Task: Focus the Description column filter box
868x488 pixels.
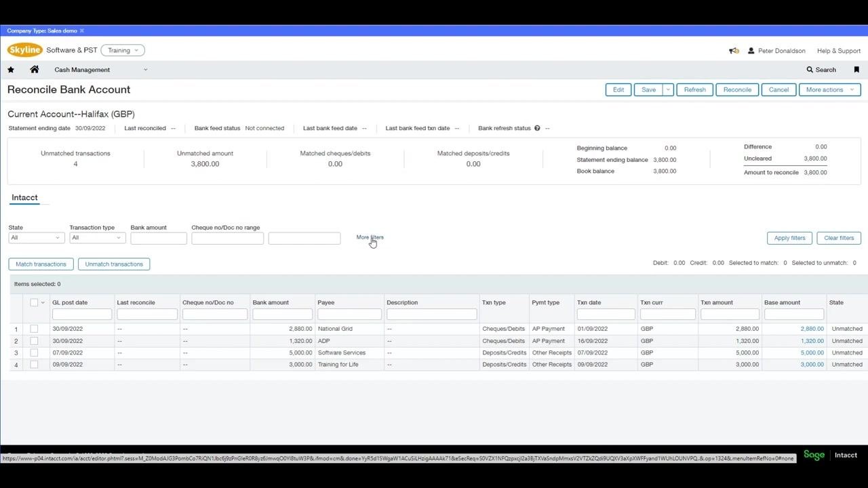Action: [x=432, y=314]
